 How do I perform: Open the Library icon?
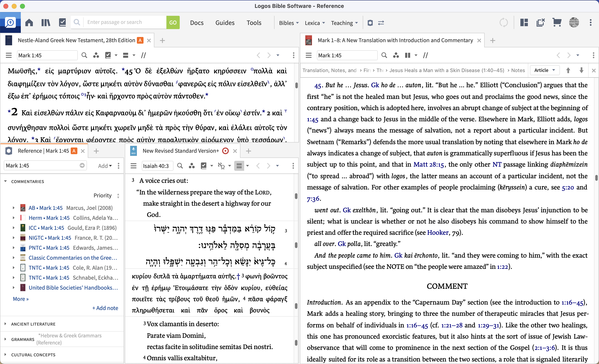[x=46, y=22]
